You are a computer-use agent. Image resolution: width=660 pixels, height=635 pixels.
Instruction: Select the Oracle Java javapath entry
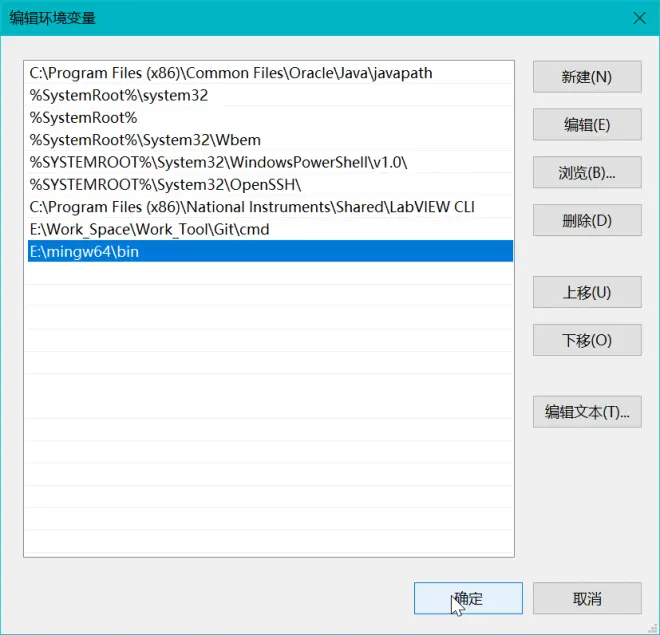pyautogui.click(x=270, y=73)
